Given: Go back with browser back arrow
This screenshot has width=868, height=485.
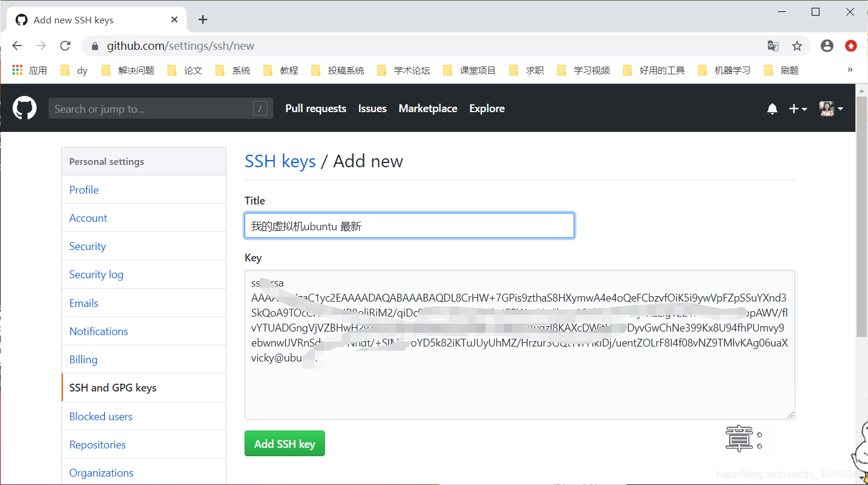Looking at the screenshot, I should pyautogui.click(x=17, y=46).
